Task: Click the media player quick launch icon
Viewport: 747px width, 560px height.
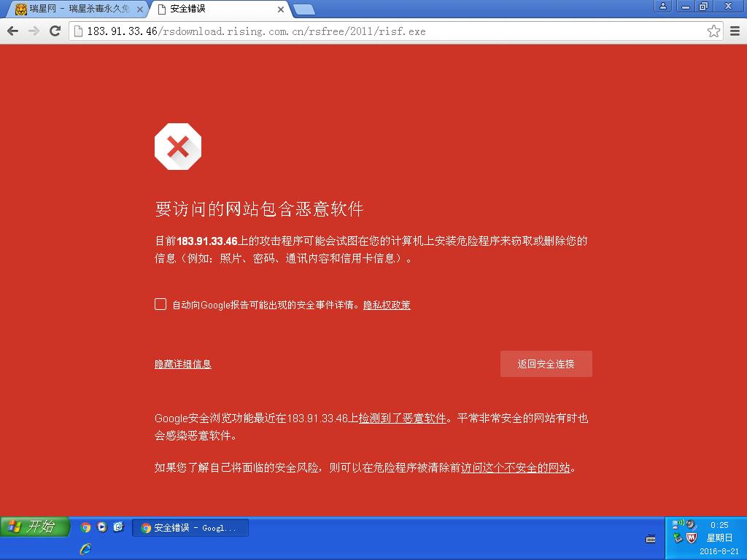Action: [x=102, y=526]
